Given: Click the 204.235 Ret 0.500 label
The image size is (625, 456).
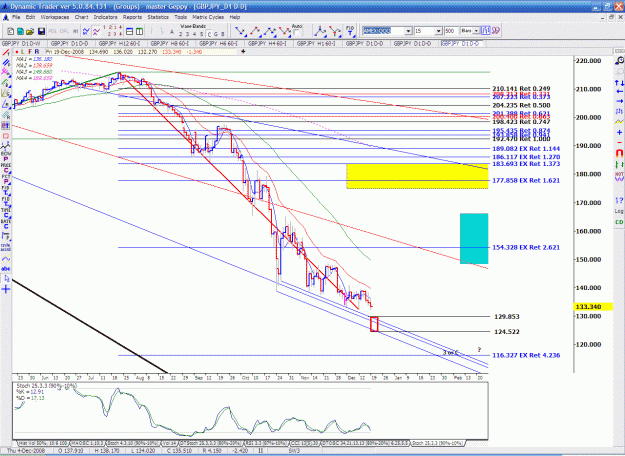Looking at the screenshot, I should tap(521, 105).
